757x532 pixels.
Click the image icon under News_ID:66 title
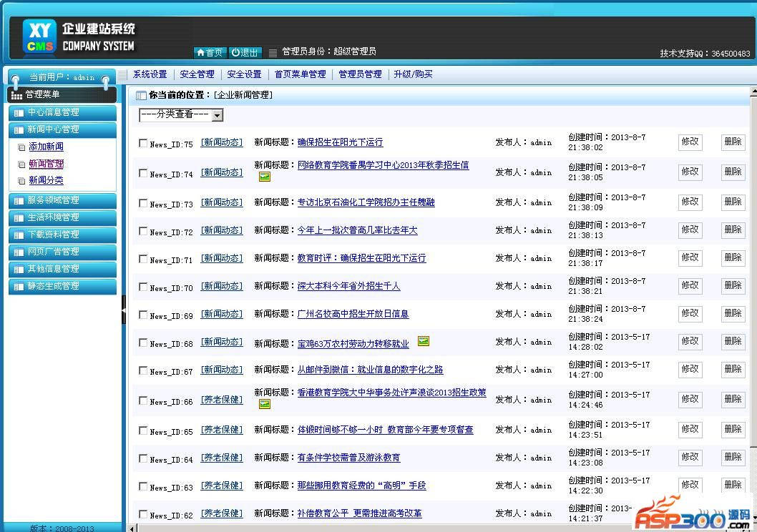(265, 404)
